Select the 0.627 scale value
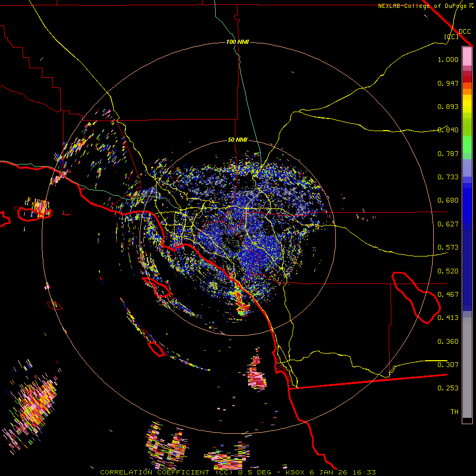This screenshot has height=476, width=476. pyautogui.click(x=448, y=224)
